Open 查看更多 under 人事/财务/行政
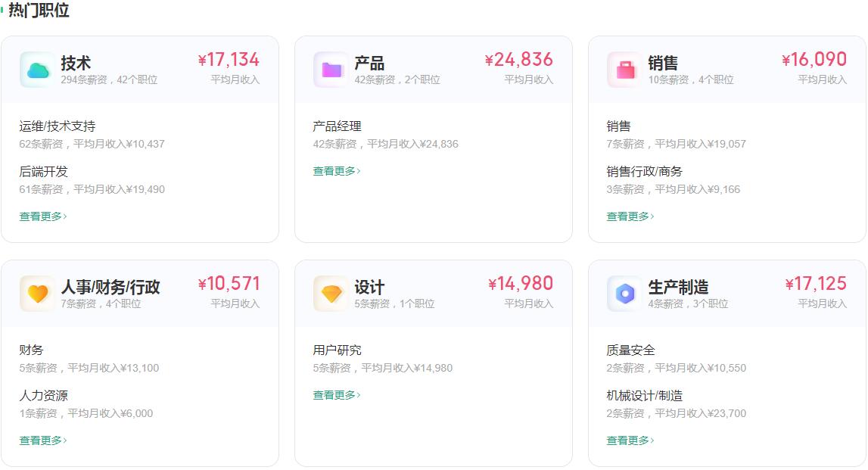Viewport: 868px width, 470px height. (x=39, y=440)
